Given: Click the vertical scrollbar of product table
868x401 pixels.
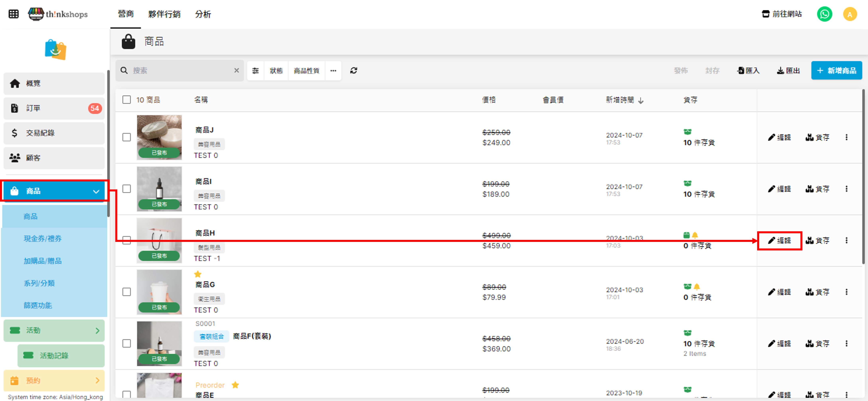Looking at the screenshot, I should (864, 175).
